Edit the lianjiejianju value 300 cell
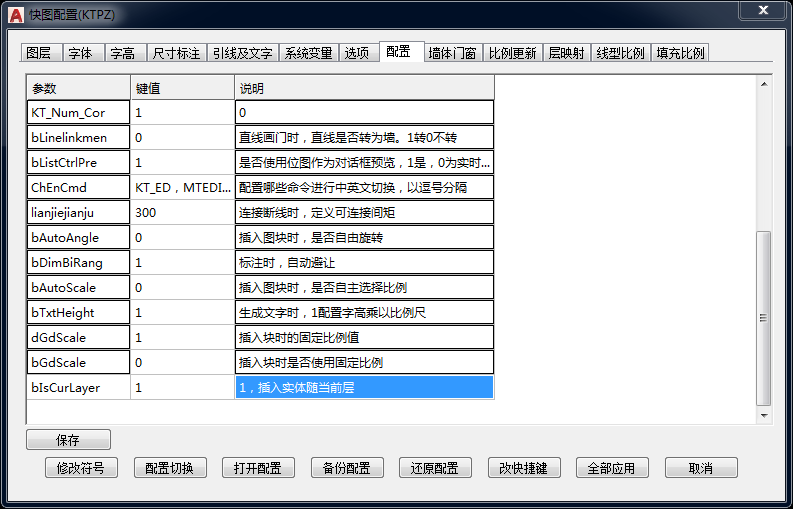The width and height of the screenshot is (793, 509). [182, 212]
